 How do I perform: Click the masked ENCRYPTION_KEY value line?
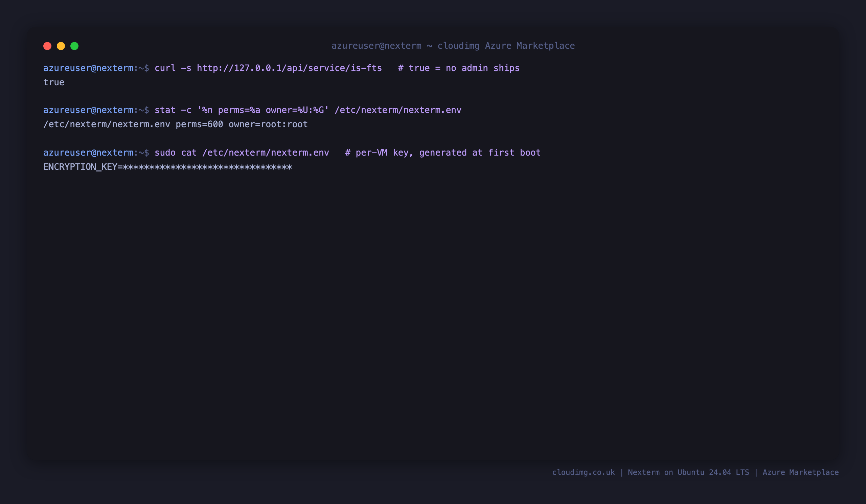click(168, 167)
